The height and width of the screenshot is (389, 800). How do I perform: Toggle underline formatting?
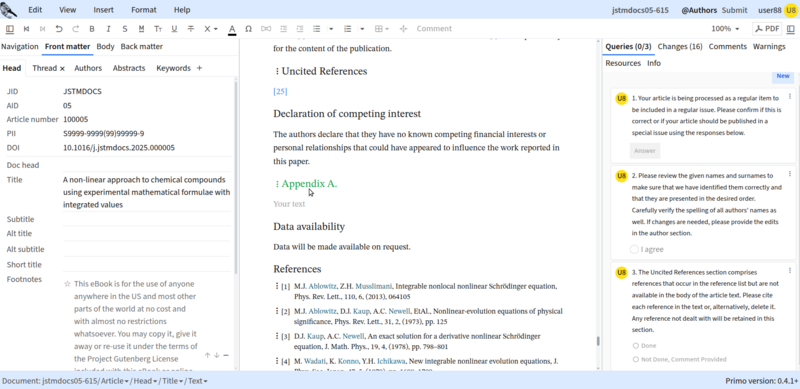tap(174, 29)
